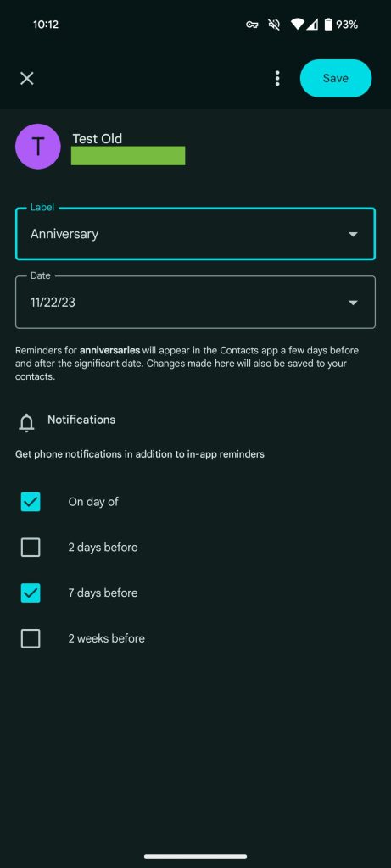Tap the battery status icon
The width and height of the screenshot is (391, 868).
[328, 25]
